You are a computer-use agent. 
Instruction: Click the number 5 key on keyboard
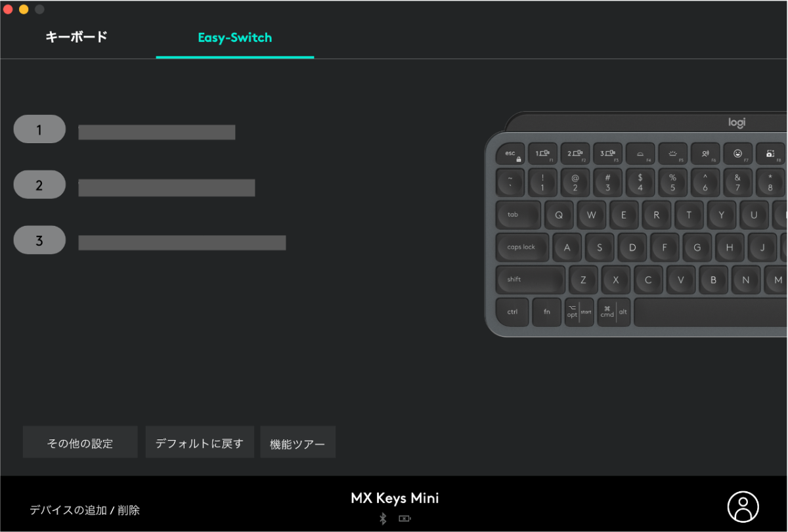point(672,182)
